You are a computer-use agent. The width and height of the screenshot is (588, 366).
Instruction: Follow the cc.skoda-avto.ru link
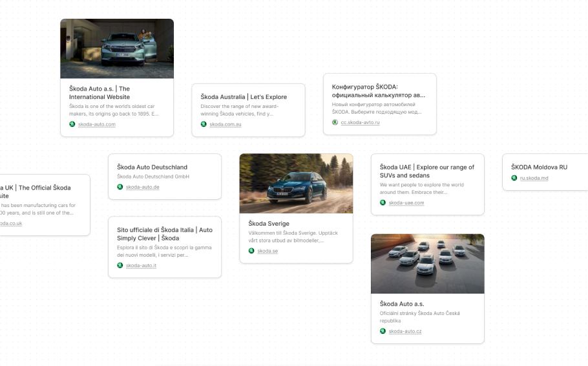pos(360,122)
